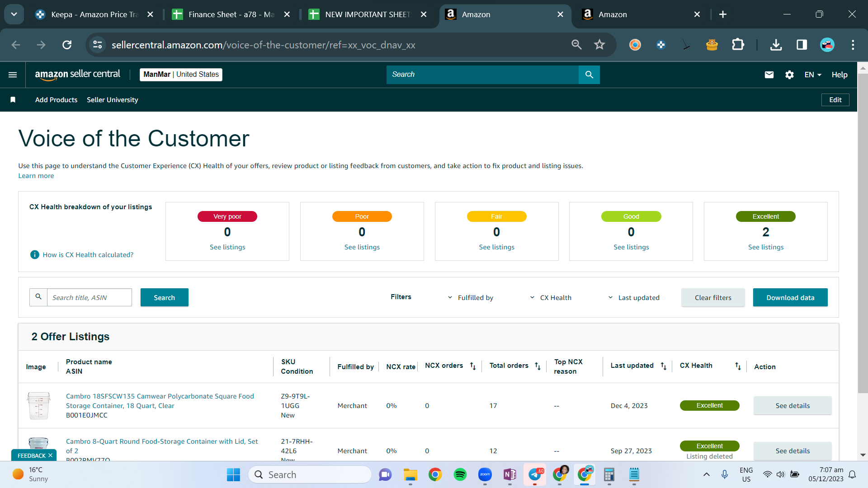Switch to the Finance Sheet - a78 tab
This screenshot has height=488, width=868.
coord(231,14)
